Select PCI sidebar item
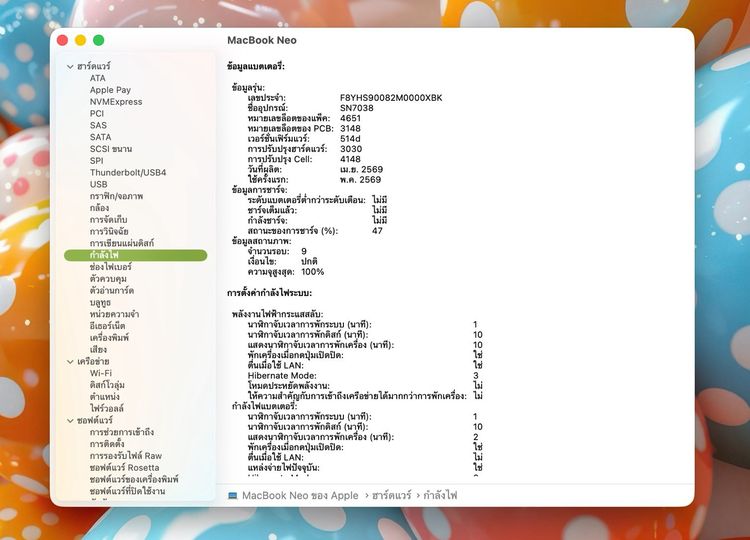The height and width of the screenshot is (540, 750). 97,113
